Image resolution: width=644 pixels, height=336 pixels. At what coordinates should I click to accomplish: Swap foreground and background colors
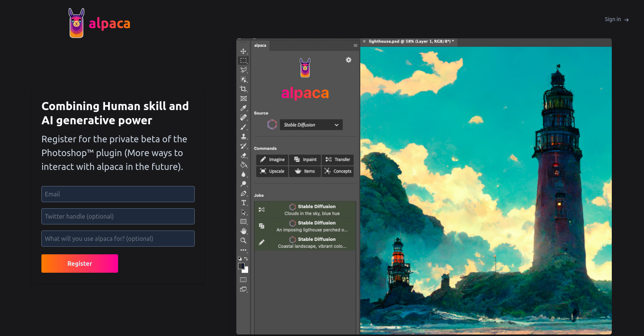(x=246, y=259)
